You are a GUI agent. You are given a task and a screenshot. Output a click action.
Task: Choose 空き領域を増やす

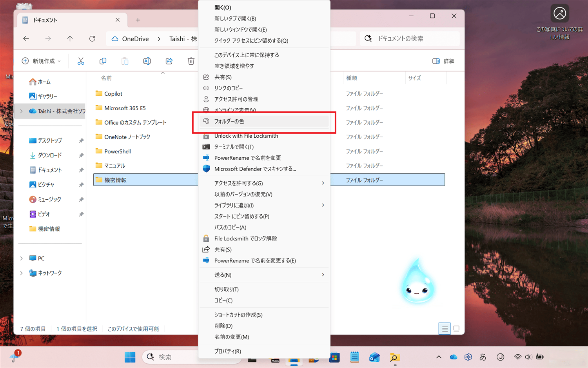(264, 66)
